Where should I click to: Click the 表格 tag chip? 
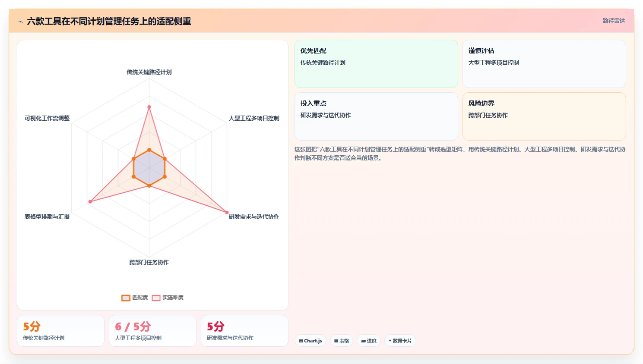pyautogui.click(x=342, y=341)
